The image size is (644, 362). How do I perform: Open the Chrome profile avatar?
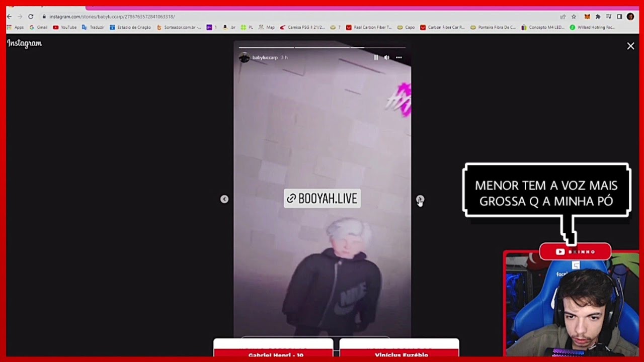tap(630, 17)
